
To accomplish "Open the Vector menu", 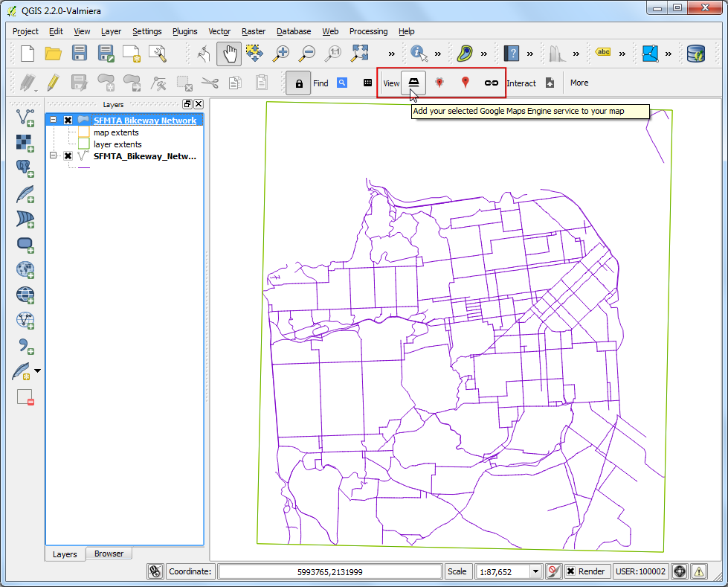I will 219,31.
